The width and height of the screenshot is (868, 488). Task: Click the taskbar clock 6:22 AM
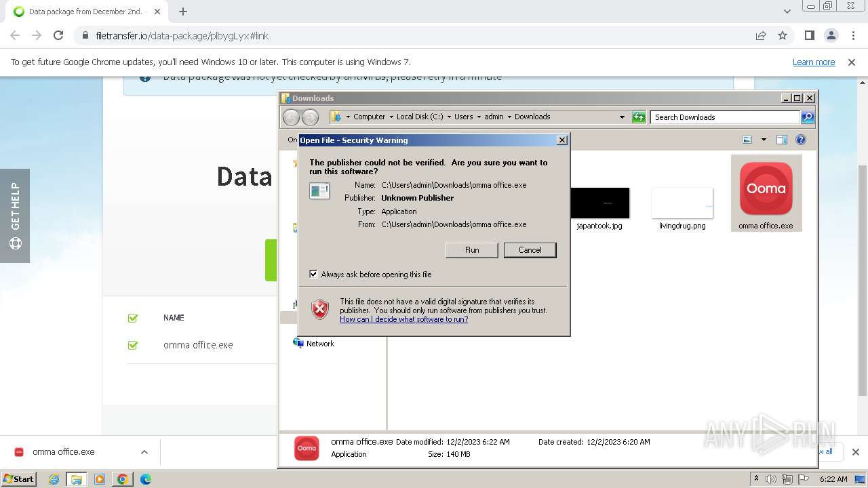[x=833, y=479]
